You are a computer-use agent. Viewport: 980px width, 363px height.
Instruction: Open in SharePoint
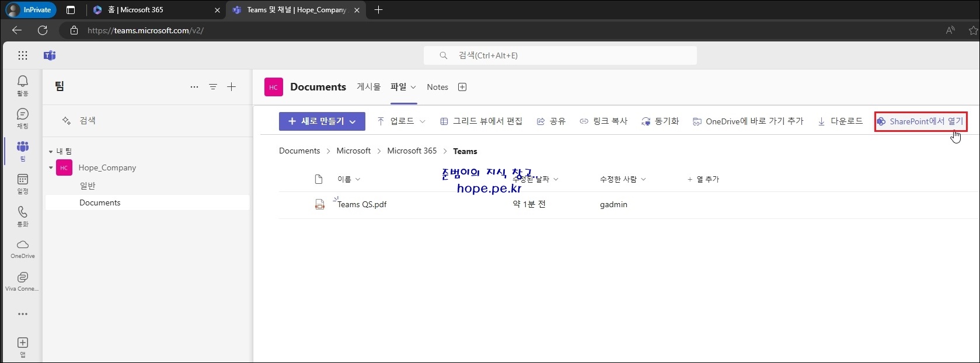[x=920, y=121]
